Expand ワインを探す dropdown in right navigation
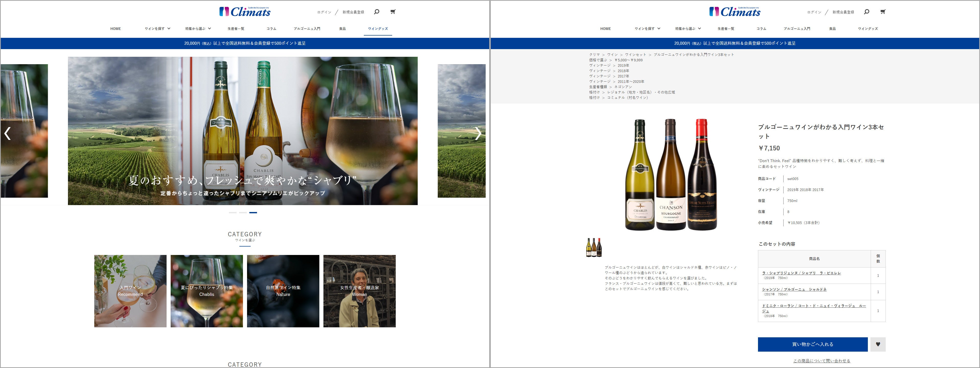 point(647,29)
